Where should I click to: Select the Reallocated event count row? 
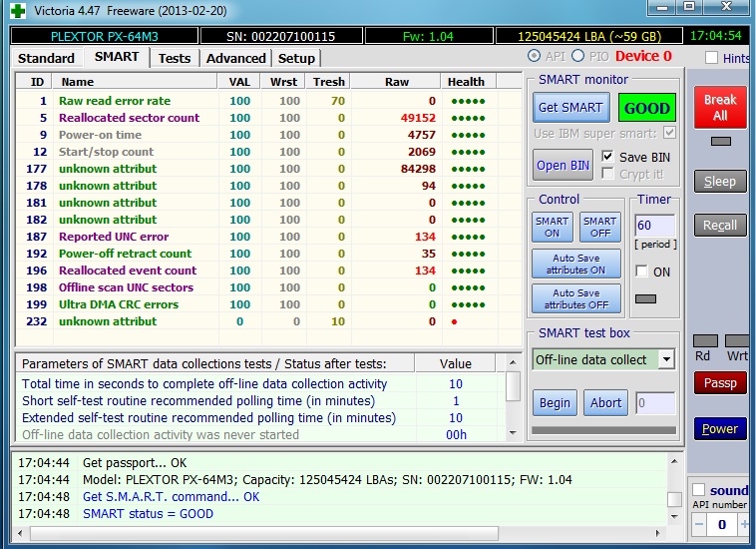click(x=269, y=271)
